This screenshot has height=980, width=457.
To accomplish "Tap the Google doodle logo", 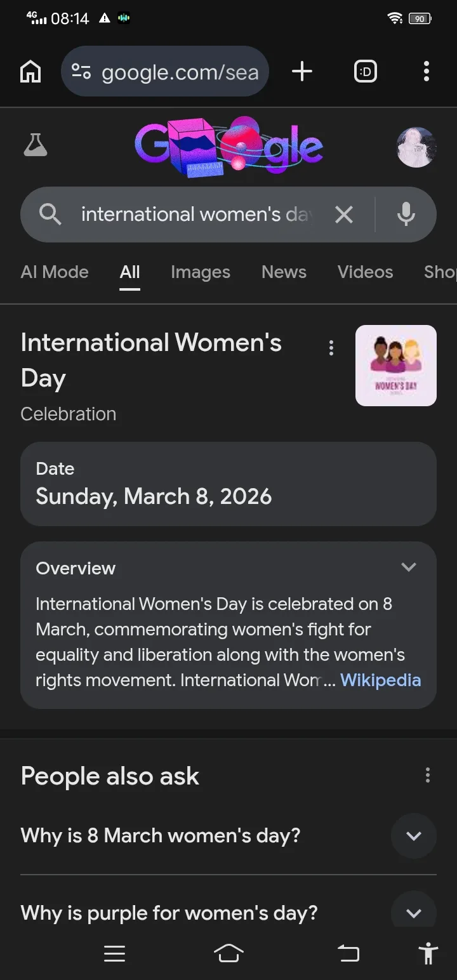I will (x=228, y=147).
